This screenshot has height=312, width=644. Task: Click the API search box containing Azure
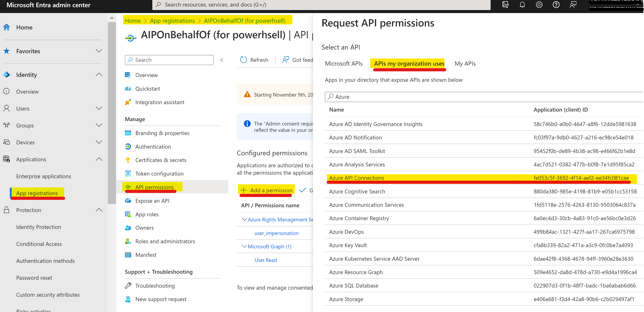pos(484,97)
